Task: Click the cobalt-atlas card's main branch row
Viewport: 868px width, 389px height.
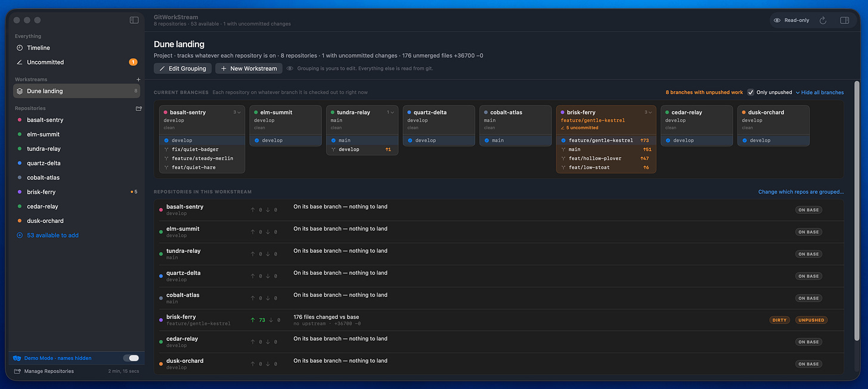Action: click(516, 141)
